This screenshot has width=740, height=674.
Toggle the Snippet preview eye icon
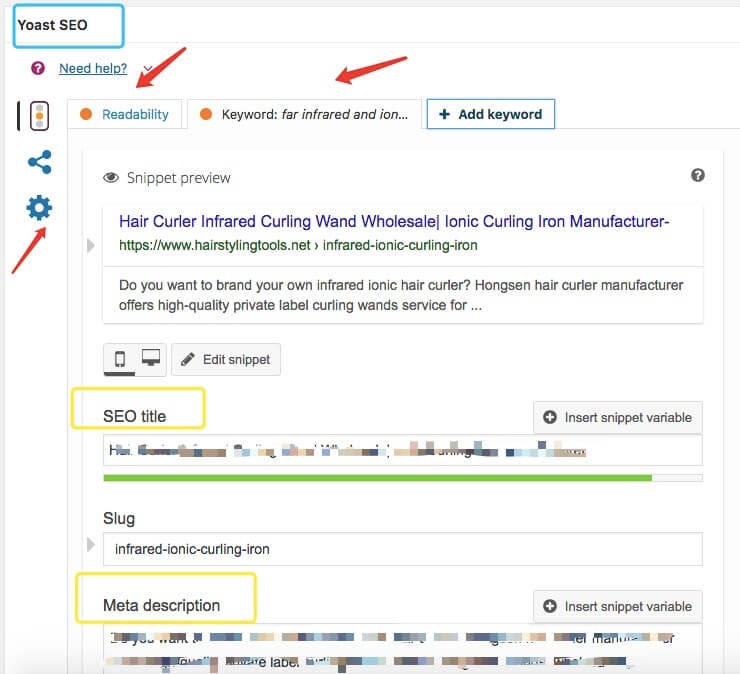point(111,177)
